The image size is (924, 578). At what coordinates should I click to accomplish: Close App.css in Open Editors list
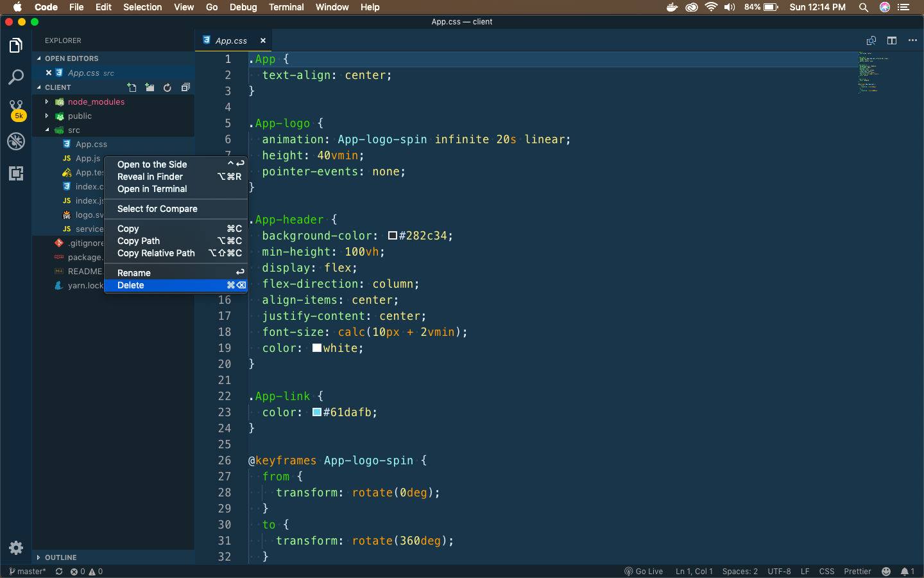coord(49,73)
